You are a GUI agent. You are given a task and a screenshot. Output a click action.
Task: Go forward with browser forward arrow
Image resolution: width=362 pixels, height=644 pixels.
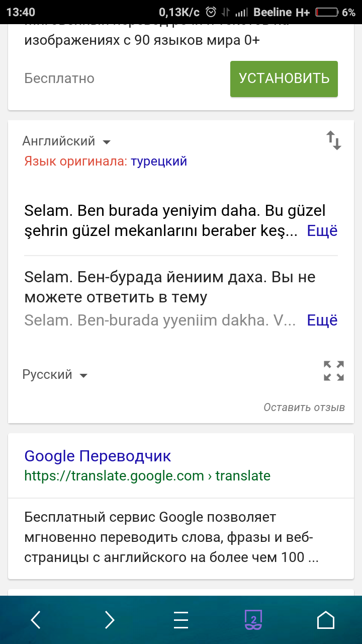109,620
